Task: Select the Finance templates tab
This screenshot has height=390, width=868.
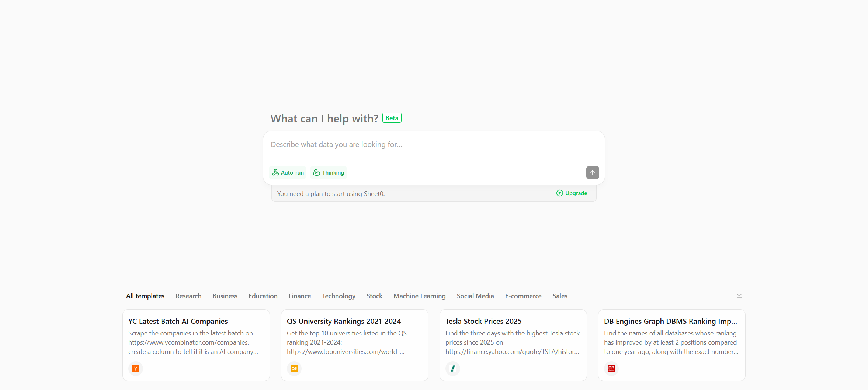Action: 300,296
